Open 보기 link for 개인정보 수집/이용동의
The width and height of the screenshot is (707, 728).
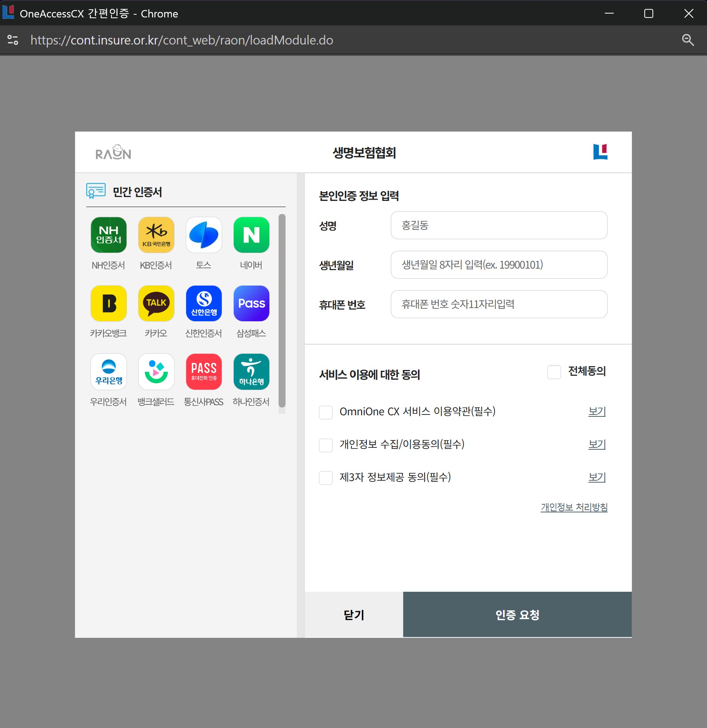(x=597, y=444)
